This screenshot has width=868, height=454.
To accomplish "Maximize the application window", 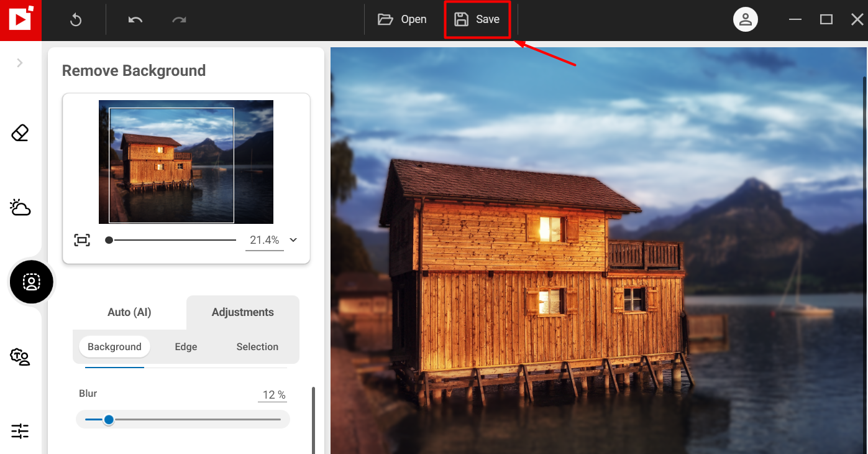I will (826, 19).
